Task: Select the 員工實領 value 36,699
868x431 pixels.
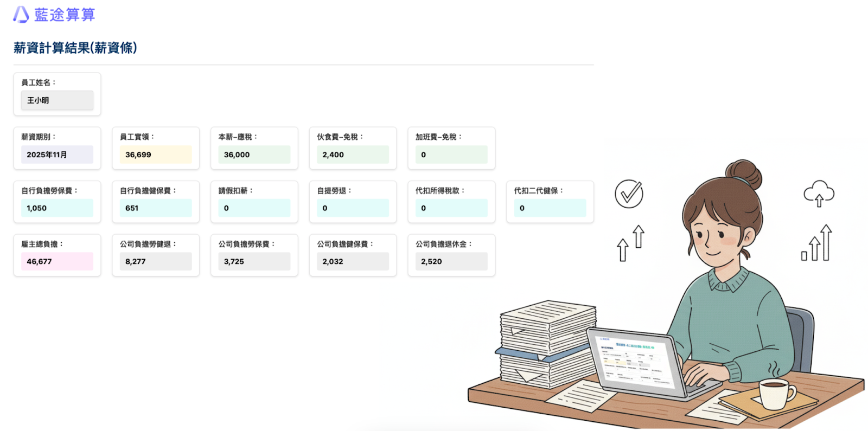Action: [x=156, y=155]
